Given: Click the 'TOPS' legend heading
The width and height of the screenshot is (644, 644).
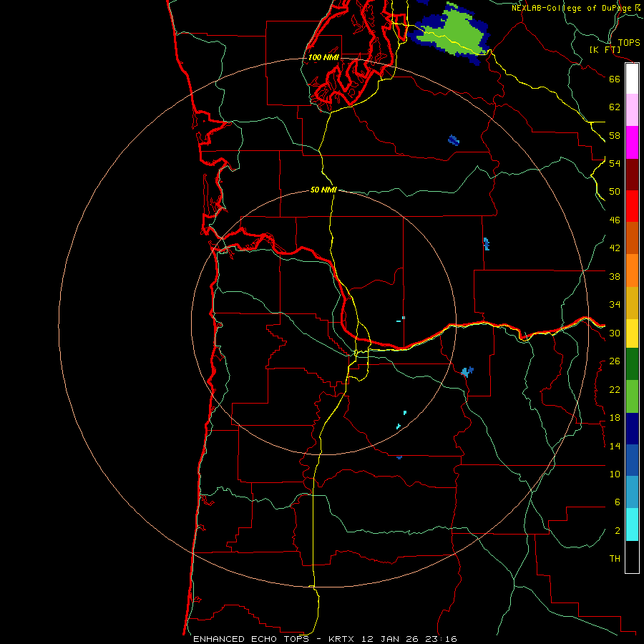Looking at the screenshot, I should (629, 43).
